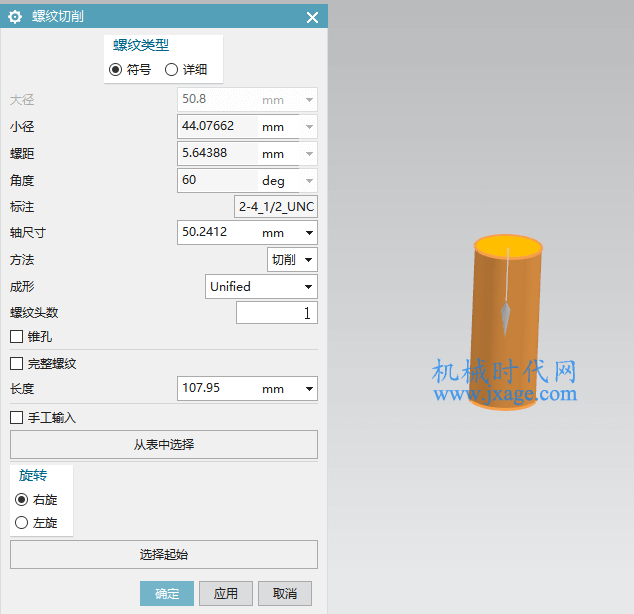This screenshot has height=614, width=634.
Task: Open the 轴尺寸 unit dropdown arrow
Action: [309, 233]
